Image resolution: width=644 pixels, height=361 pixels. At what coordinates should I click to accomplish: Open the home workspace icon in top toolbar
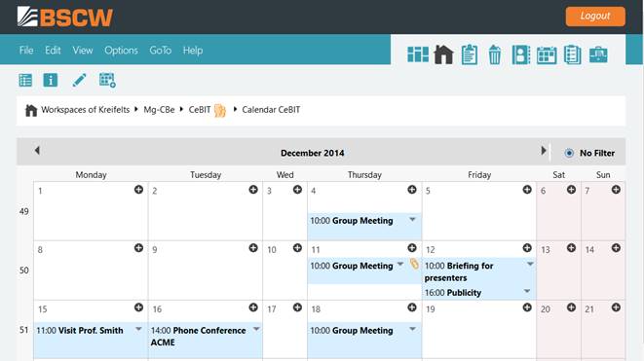pyautogui.click(x=443, y=54)
